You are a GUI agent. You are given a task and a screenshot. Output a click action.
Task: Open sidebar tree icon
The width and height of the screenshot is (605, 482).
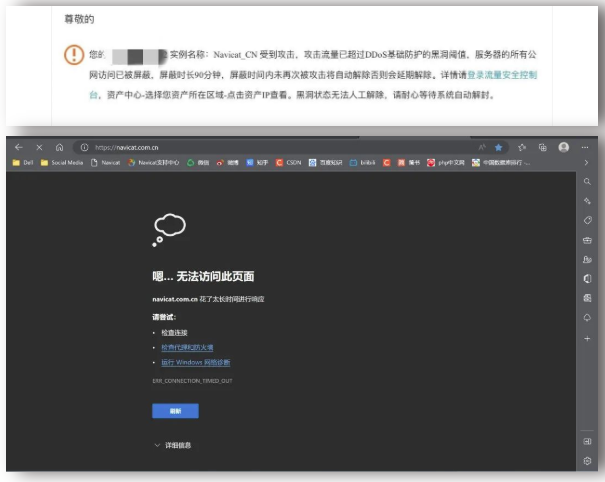pyautogui.click(x=587, y=318)
